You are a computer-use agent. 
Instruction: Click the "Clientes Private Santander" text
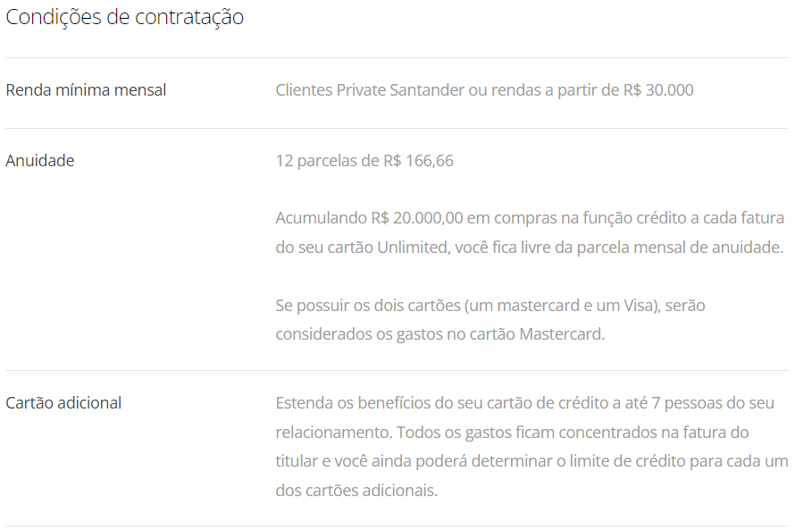click(370, 90)
